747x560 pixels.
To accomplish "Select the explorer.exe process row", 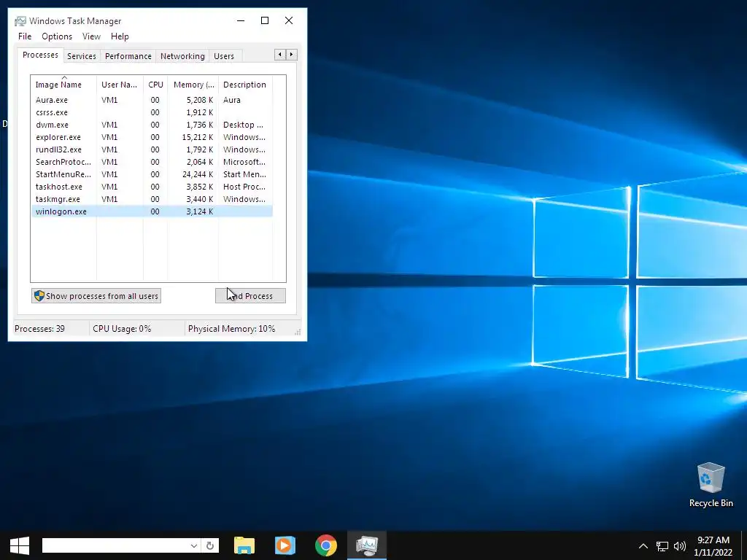I will click(152, 137).
